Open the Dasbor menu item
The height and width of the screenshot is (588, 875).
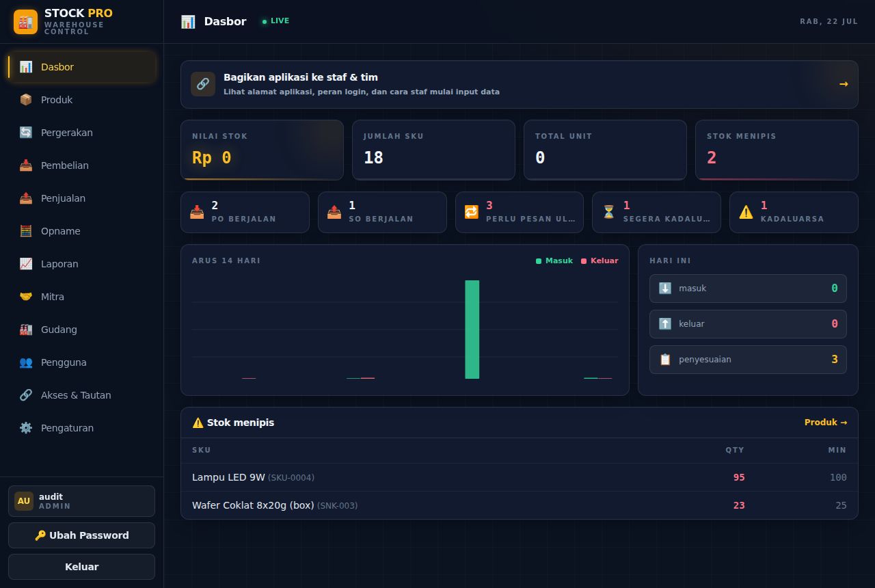tap(82, 67)
